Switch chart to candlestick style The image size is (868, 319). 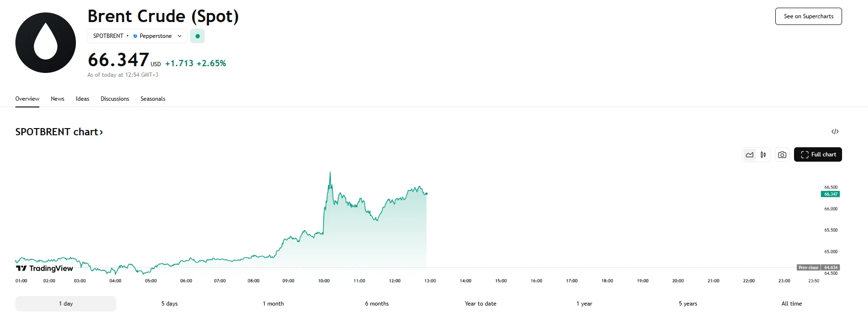point(763,155)
